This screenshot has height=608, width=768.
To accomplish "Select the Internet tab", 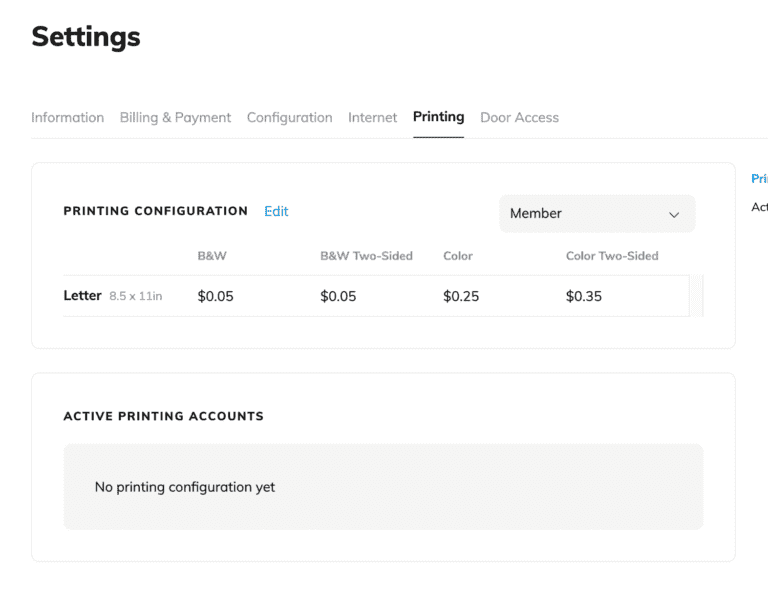I will [372, 117].
